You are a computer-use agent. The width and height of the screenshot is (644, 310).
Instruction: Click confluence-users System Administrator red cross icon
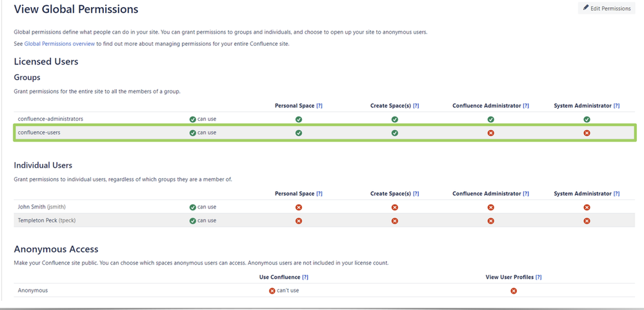point(587,133)
